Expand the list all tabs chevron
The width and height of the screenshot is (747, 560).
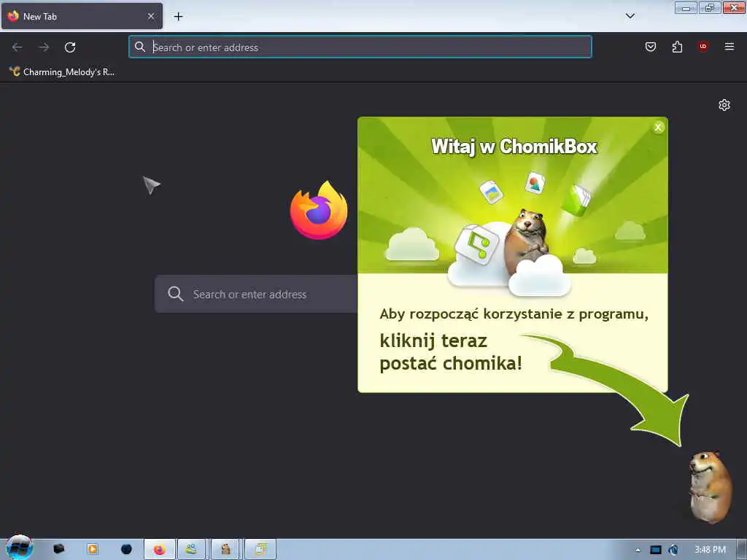[x=630, y=16]
